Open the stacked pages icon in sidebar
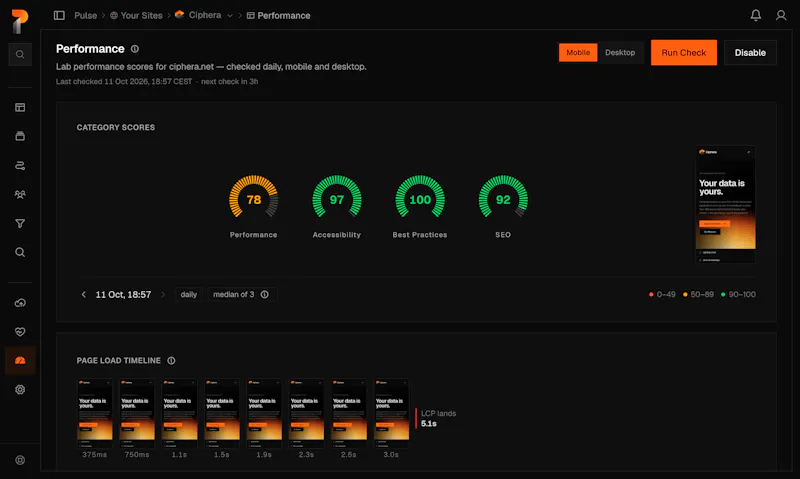800x479 pixels. coord(20,136)
